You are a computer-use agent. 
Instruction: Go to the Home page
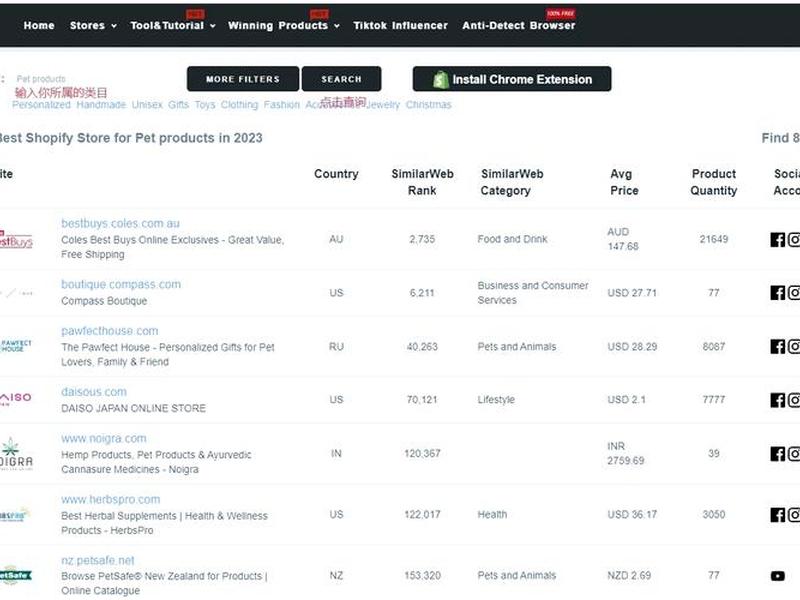tap(39, 26)
